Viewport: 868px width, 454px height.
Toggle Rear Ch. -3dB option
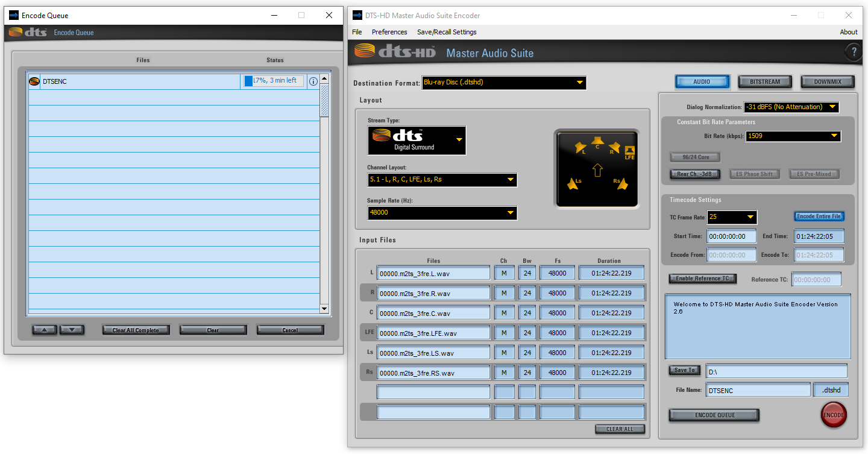(x=695, y=174)
